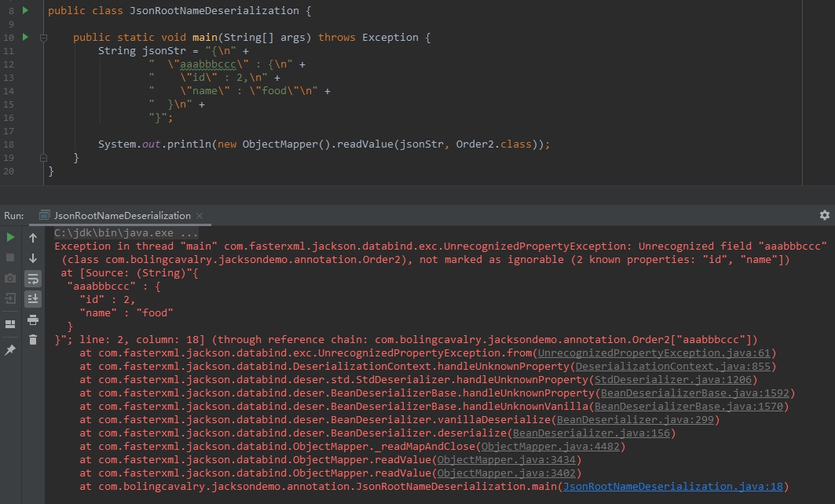Rerun the program with green play button

point(10,237)
